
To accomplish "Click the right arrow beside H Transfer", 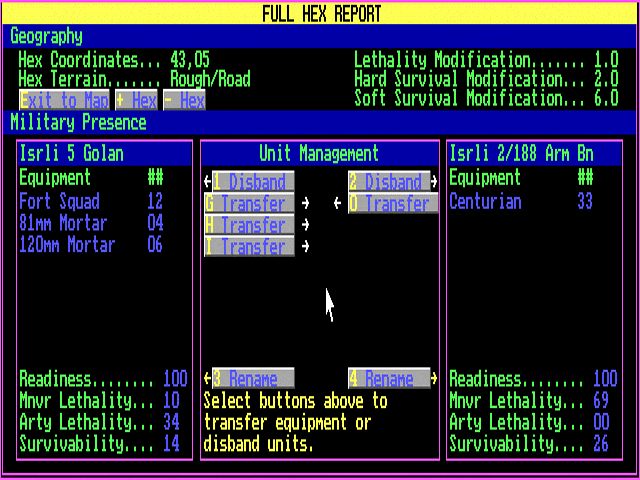I will coord(306,225).
